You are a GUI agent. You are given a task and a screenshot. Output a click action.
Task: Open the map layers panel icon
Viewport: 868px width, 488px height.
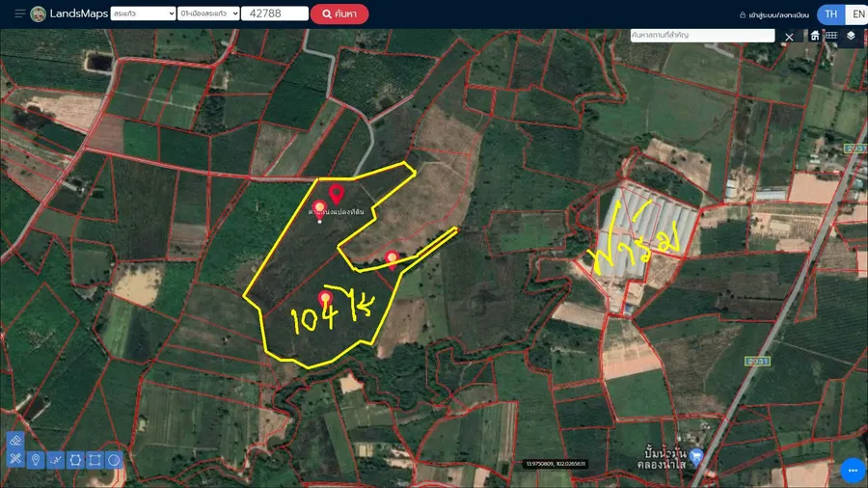click(851, 36)
